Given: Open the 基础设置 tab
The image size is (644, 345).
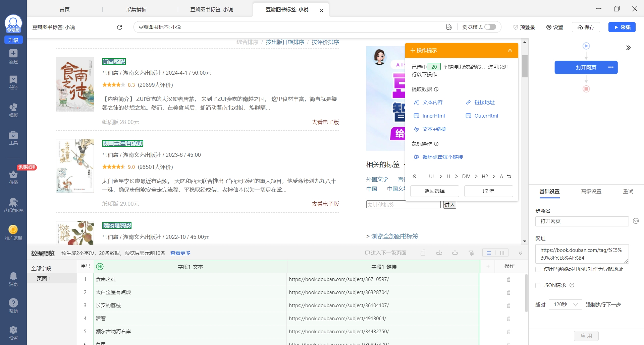Looking at the screenshot, I should (x=549, y=191).
